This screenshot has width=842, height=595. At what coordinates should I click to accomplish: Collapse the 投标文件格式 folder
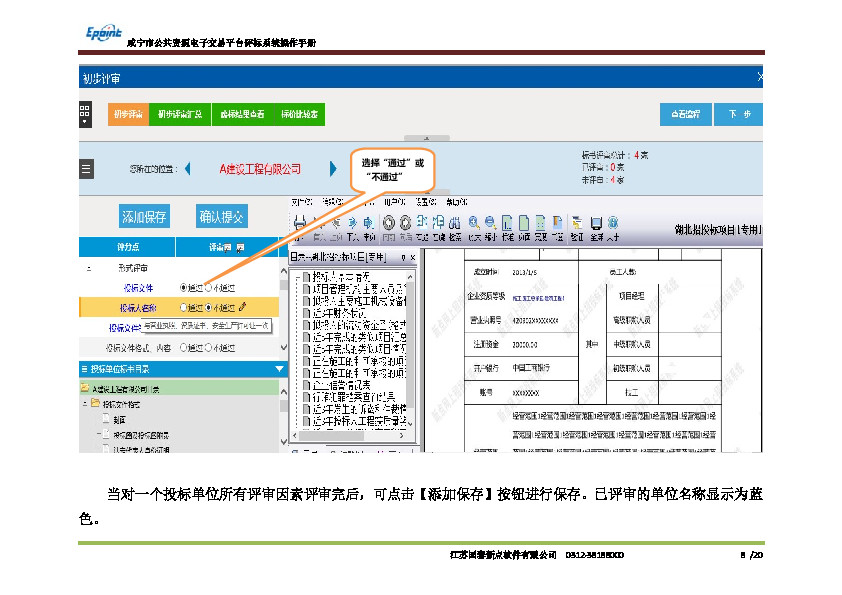tap(86, 404)
